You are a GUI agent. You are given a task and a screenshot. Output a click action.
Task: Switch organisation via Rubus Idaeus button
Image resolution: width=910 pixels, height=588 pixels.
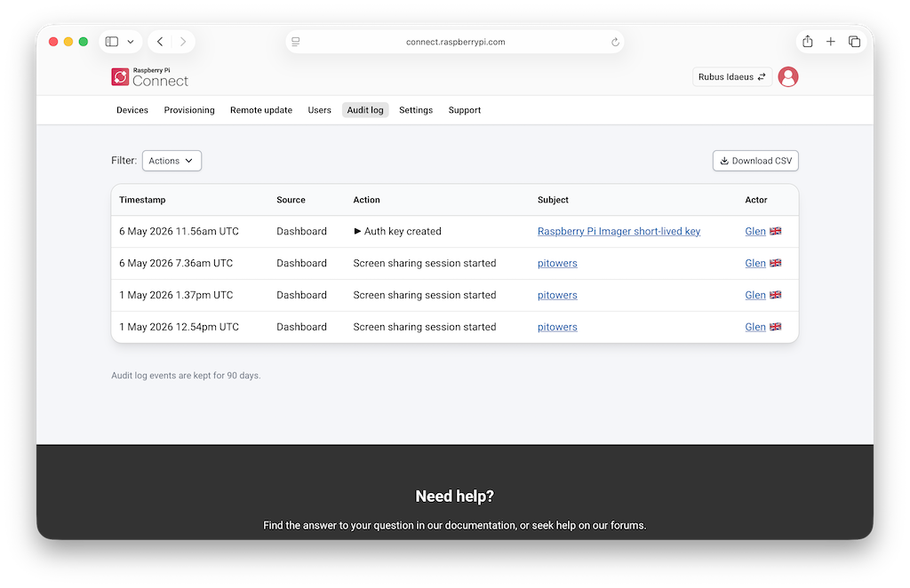pyautogui.click(x=732, y=76)
